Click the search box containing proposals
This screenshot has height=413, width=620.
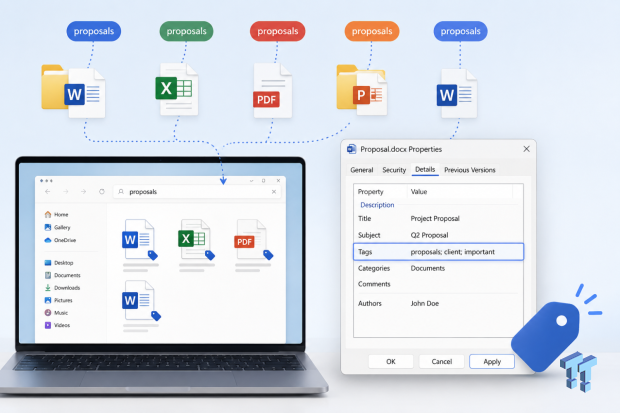point(197,191)
